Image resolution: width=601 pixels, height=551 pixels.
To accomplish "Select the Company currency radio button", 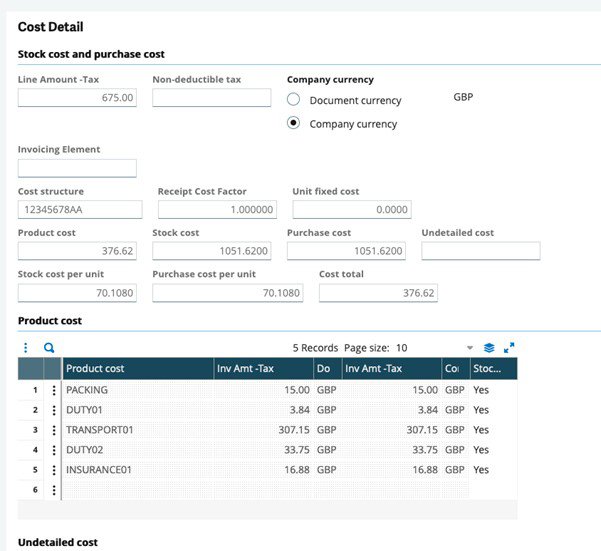I will [293, 123].
